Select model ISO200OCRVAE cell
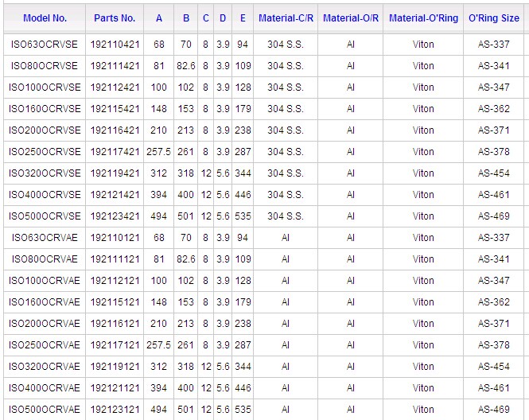The image size is (529, 420). (45, 324)
